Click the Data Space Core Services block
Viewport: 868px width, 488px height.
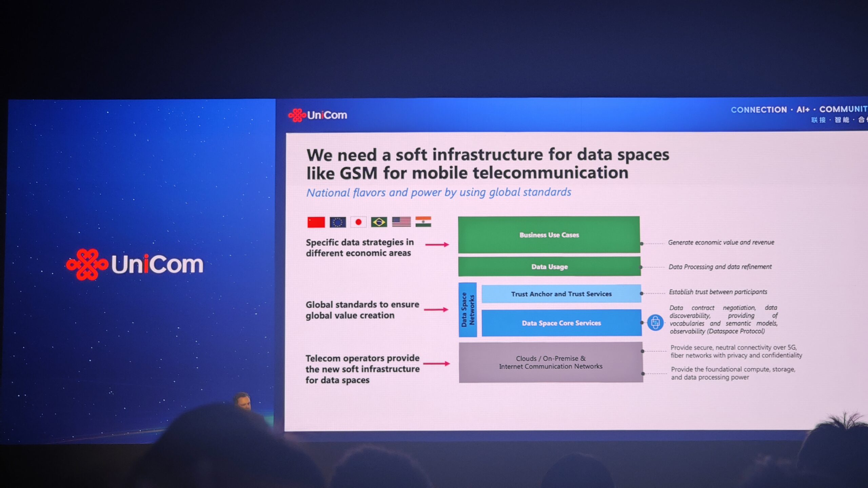(561, 323)
